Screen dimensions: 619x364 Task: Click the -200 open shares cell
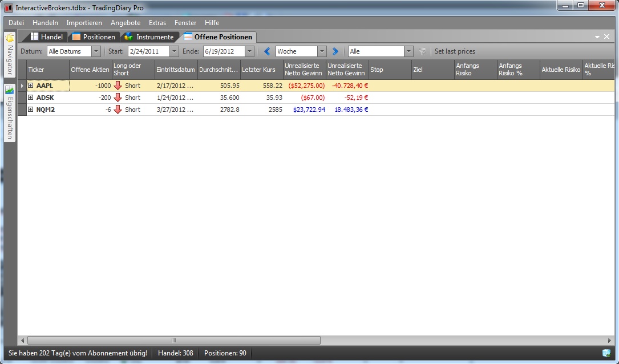(90, 98)
